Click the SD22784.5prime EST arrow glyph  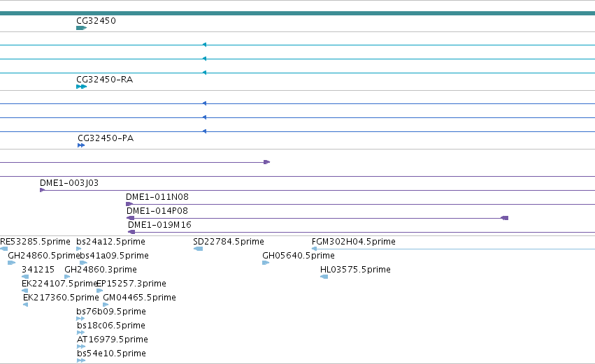coord(198,249)
